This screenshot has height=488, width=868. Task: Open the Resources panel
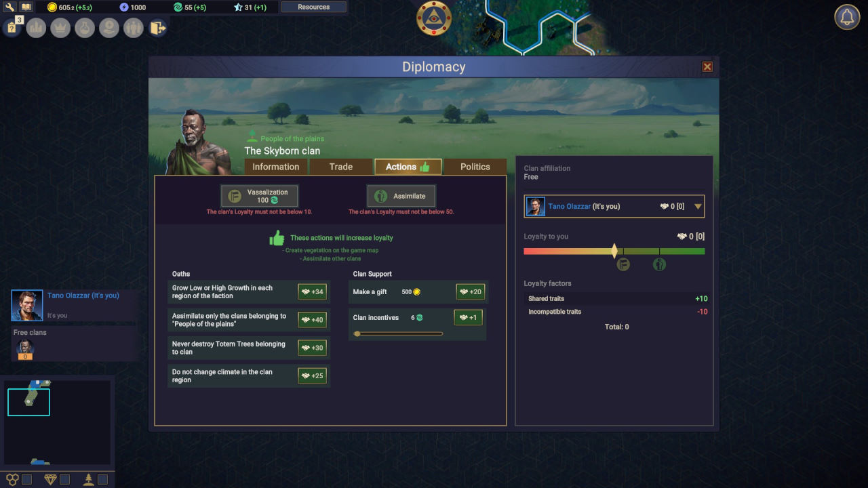pyautogui.click(x=313, y=7)
